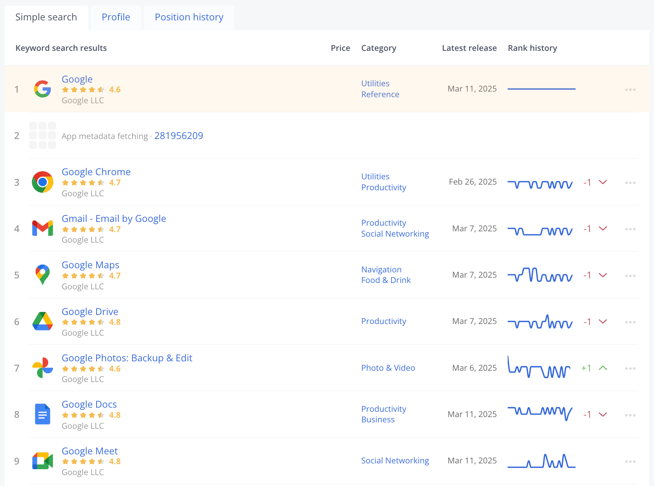Click the Google Drive triangle icon
The width and height of the screenshot is (654, 486).
pyautogui.click(x=43, y=321)
